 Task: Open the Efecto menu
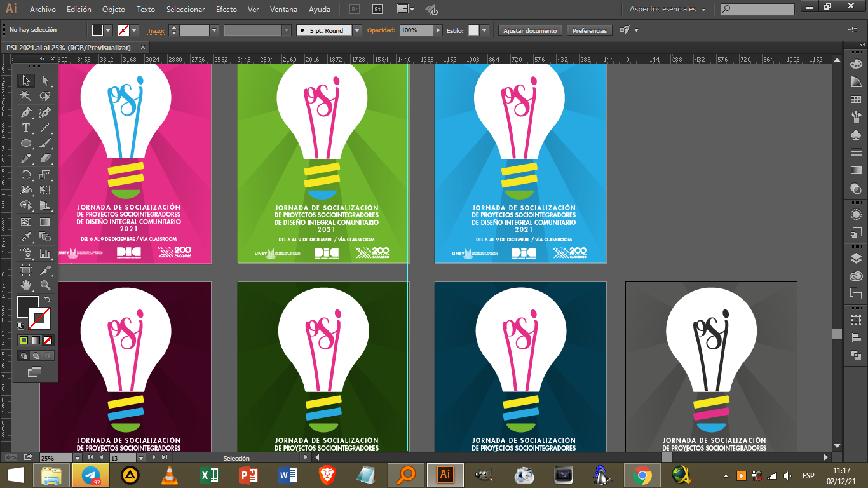tap(226, 10)
